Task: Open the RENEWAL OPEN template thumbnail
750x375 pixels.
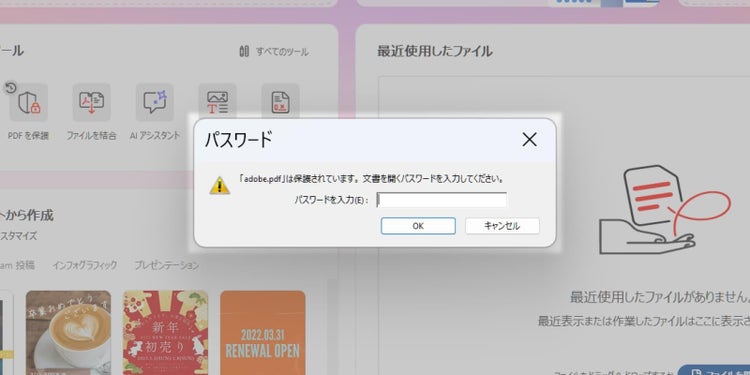Action: pyautogui.click(x=263, y=333)
